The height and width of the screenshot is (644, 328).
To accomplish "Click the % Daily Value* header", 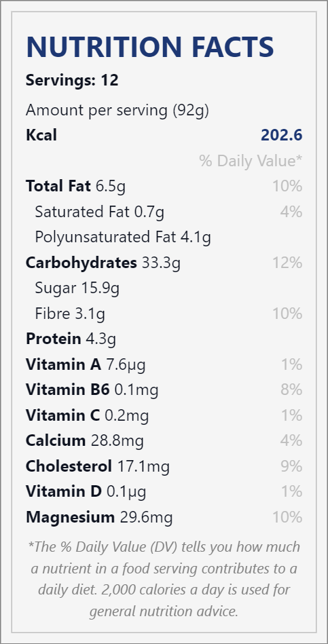I will (x=251, y=161).
